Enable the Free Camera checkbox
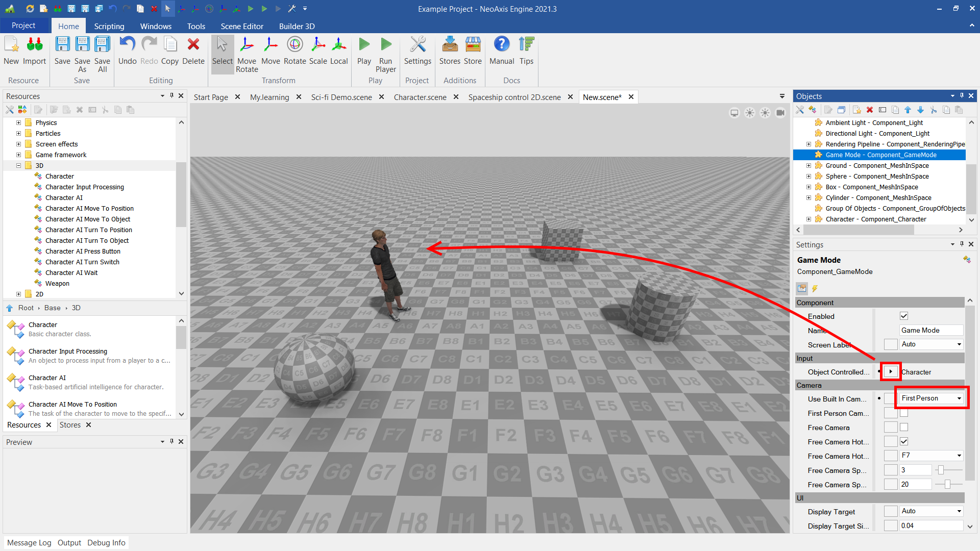This screenshot has height=551, width=980. [904, 428]
